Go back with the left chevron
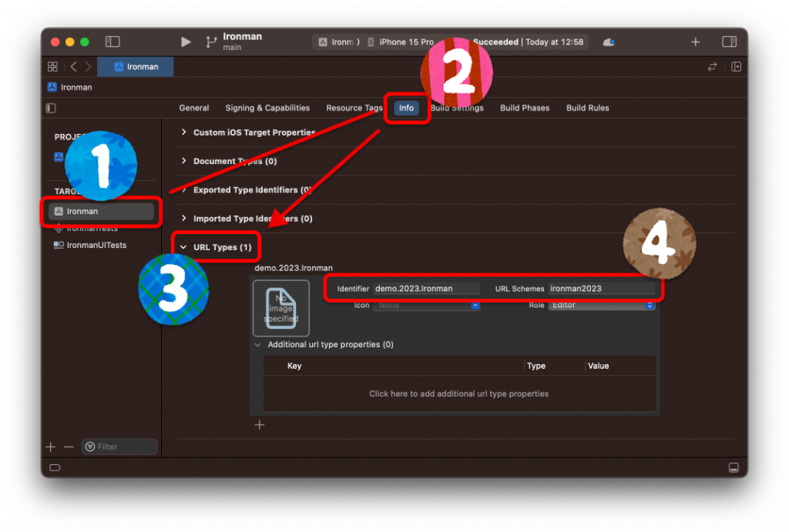 [x=73, y=66]
